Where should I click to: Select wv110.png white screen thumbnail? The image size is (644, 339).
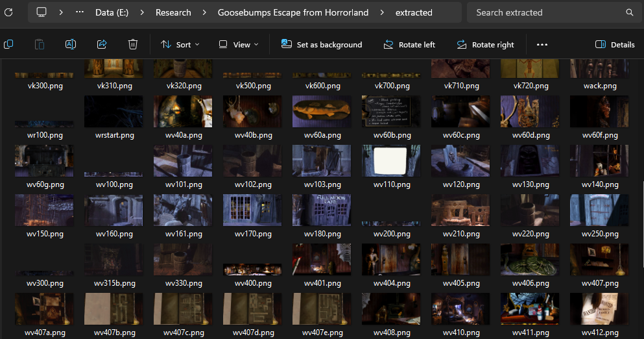(392, 161)
